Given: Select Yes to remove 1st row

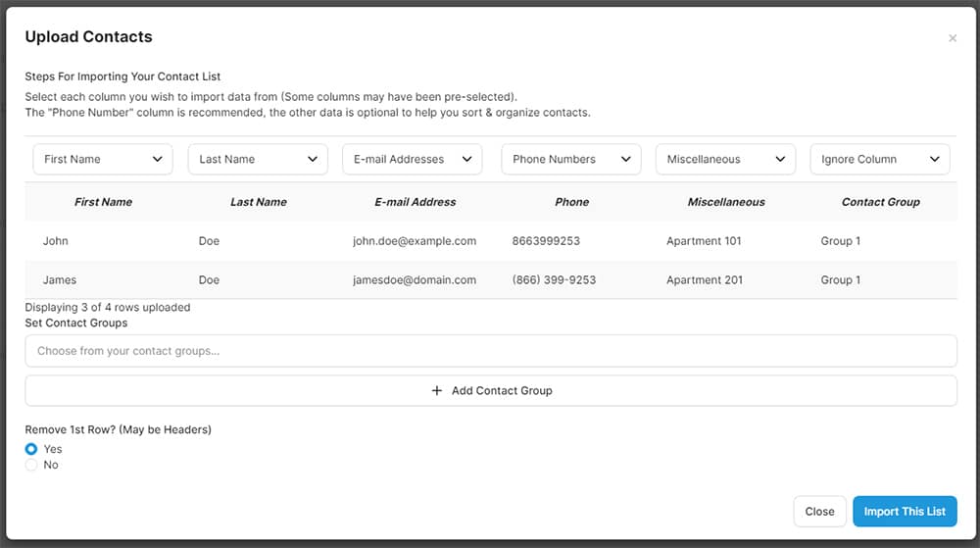Looking at the screenshot, I should [31, 449].
